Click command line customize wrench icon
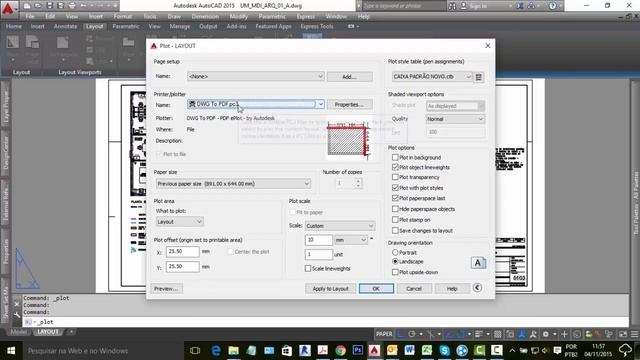 point(17,315)
